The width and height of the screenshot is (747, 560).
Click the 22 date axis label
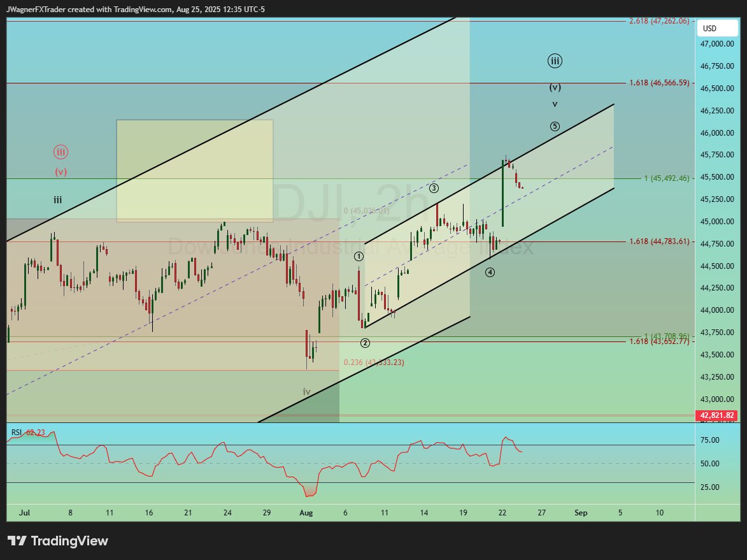[502, 513]
